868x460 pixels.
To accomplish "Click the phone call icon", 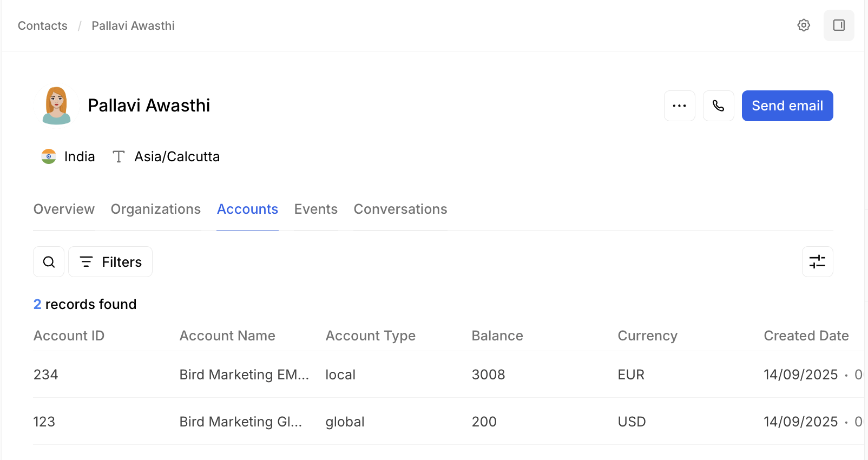I will (718, 106).
